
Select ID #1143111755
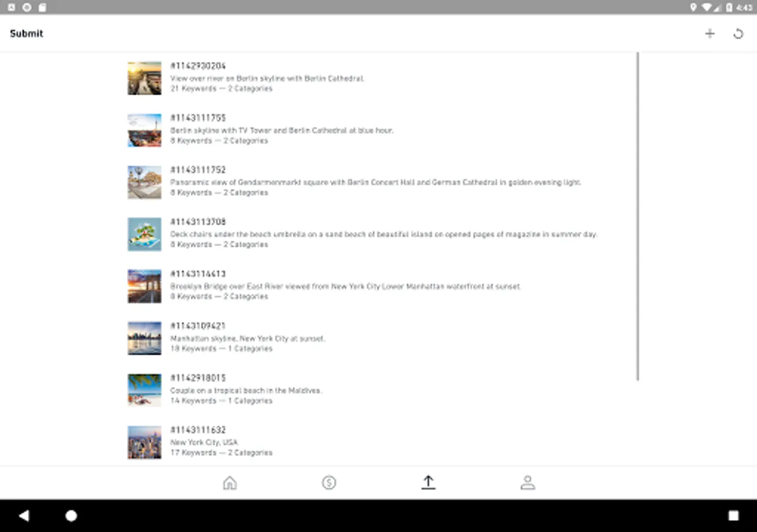[198, 118]
